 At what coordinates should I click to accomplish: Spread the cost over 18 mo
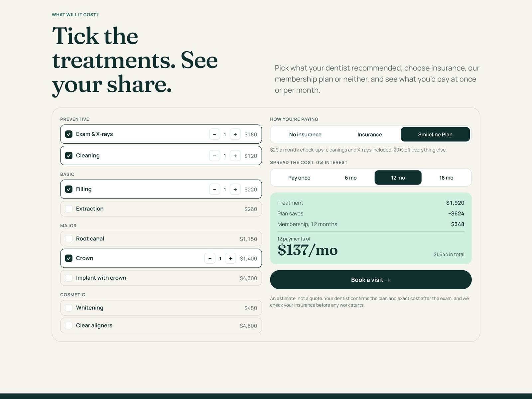pos(446,178)
